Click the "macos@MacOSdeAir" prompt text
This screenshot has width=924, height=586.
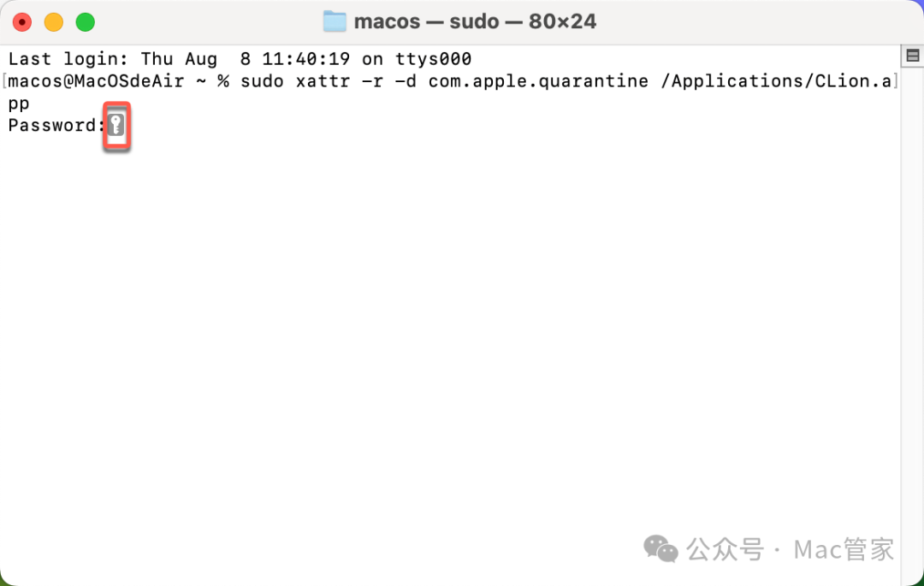pyautogui.click(x=96, y=80)
